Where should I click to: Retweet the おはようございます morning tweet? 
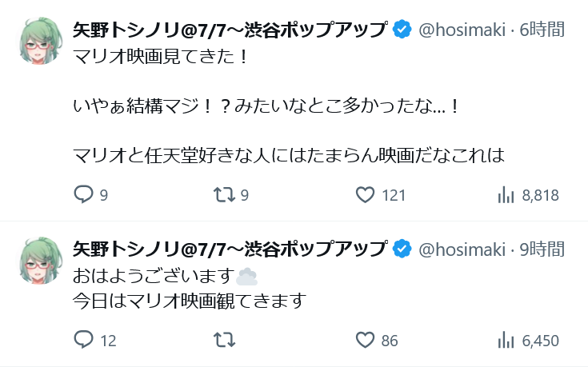coord(226,340)
